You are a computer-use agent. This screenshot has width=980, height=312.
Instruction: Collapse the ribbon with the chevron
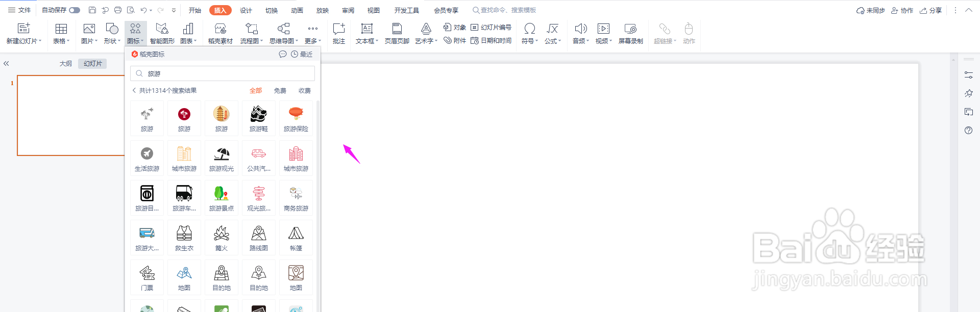(969, 10)
